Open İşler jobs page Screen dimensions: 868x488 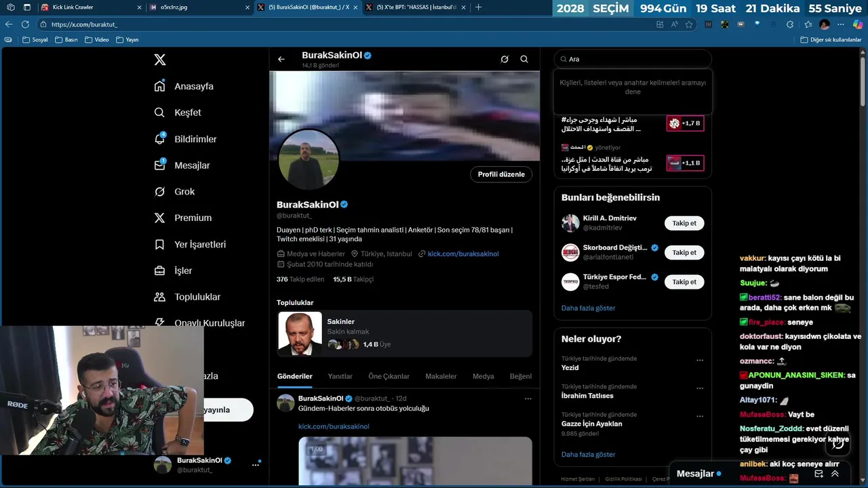173,271
